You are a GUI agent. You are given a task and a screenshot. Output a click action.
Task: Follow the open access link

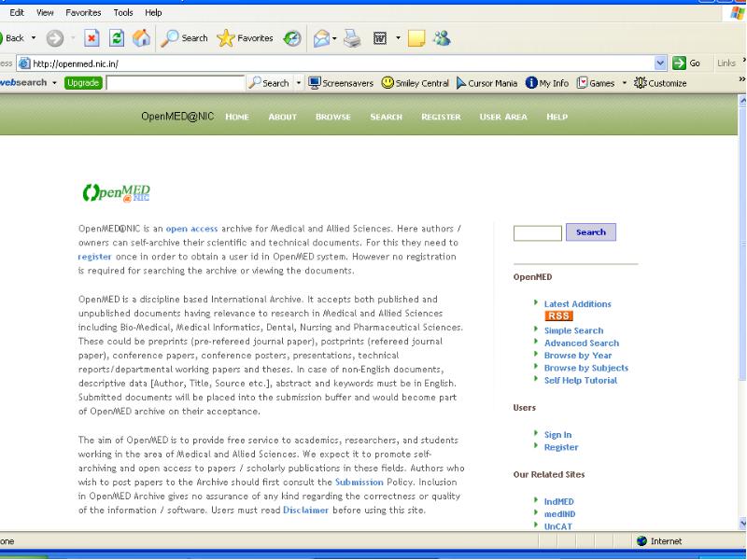click(191, 229)
